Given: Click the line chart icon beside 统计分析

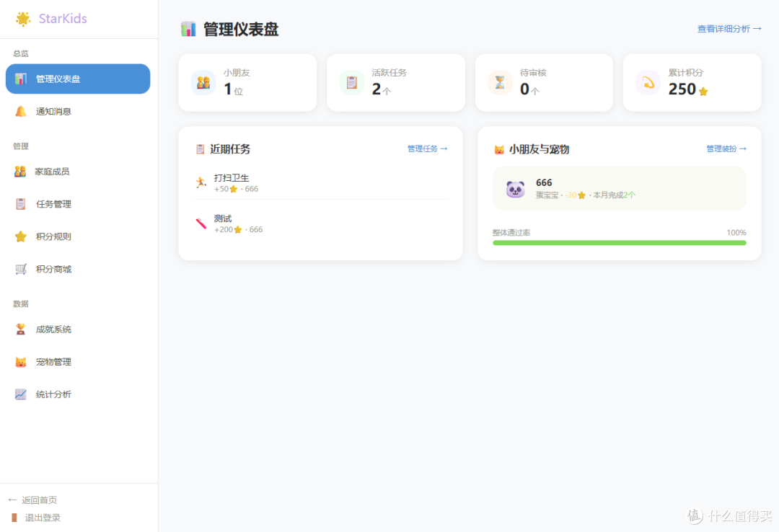Looking at the screenshot, I should tap(21, 394).
